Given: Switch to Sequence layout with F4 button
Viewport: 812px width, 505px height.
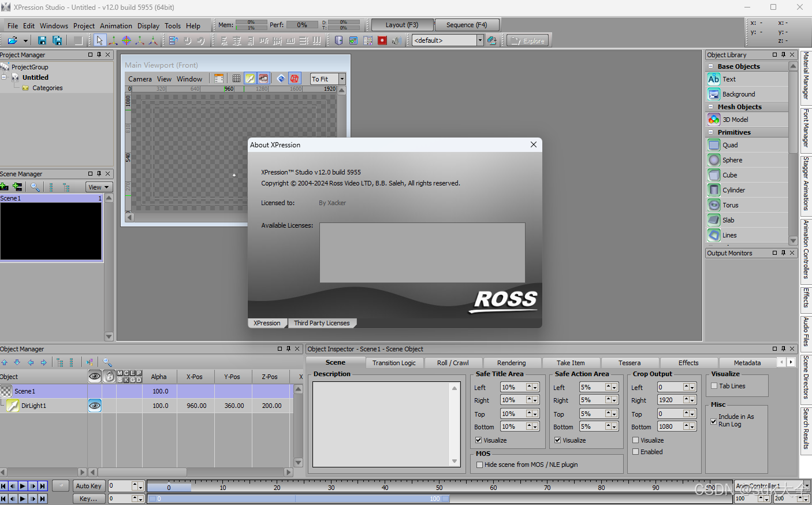Looking at the screenshot, I should click(x=467, y=25).
